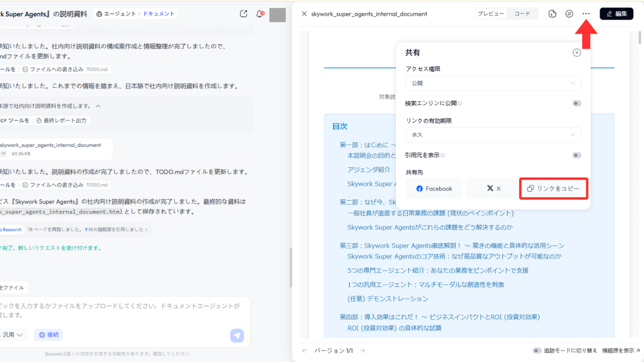Open the skywork_super_agents_internal_document file card
This screenshot has height=362, width=644.
[x=56, y=149]
